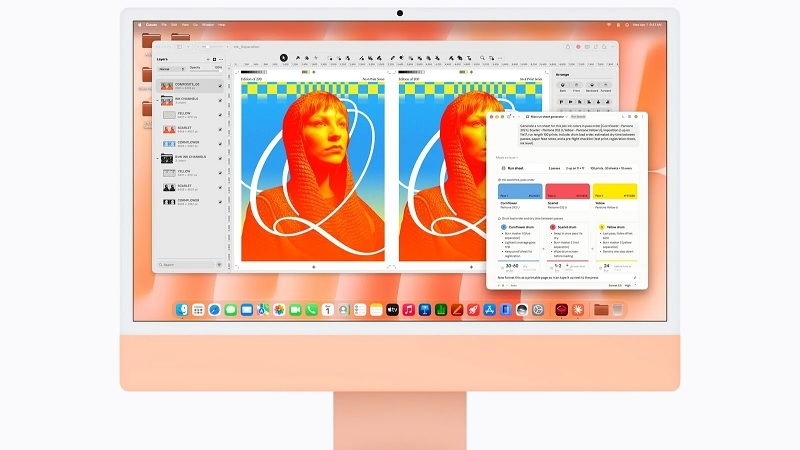Click the add layer plus icon in Layers header
Screen dimensions: 800x450
pyautogui.click(x=214, y=59)
